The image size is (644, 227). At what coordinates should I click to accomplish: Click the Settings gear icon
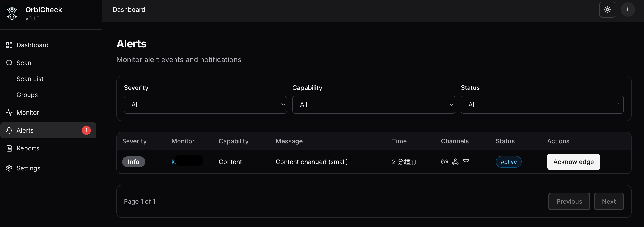(9, 168)
